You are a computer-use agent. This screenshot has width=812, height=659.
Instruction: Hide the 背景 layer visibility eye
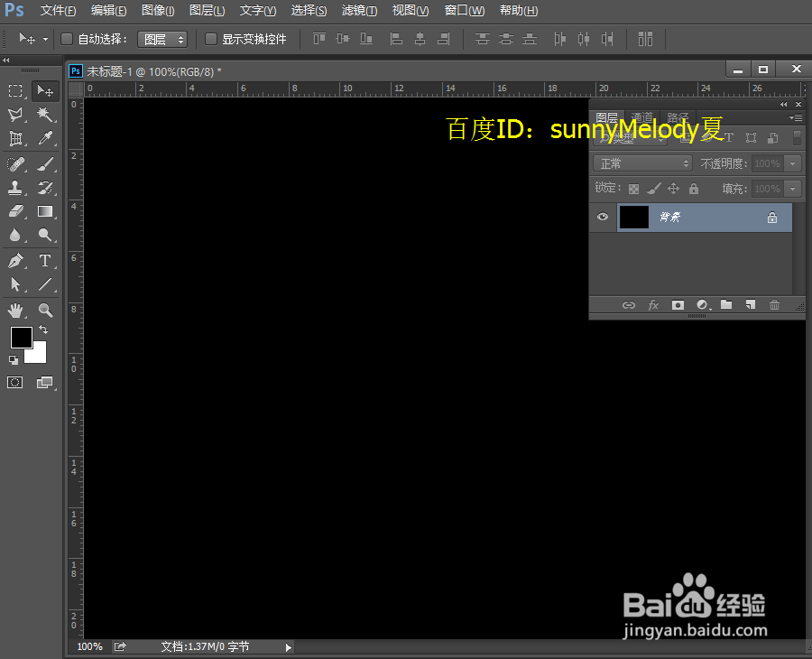click(x=603, y=217)
